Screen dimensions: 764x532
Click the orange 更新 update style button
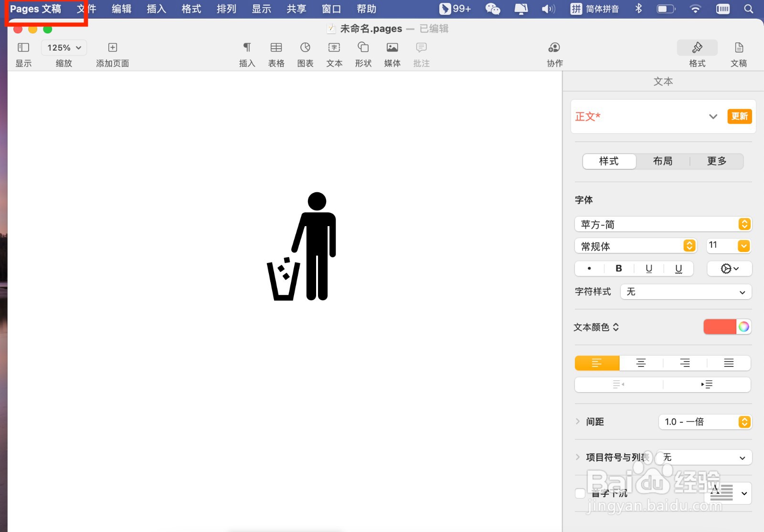pyautogui.click(x=740, y=116)
